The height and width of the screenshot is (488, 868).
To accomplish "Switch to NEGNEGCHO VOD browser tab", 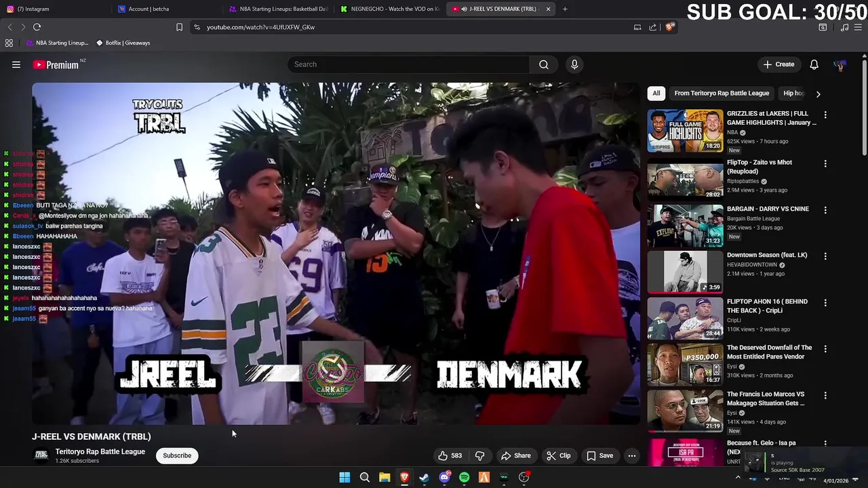I will (x=390, y=9).
